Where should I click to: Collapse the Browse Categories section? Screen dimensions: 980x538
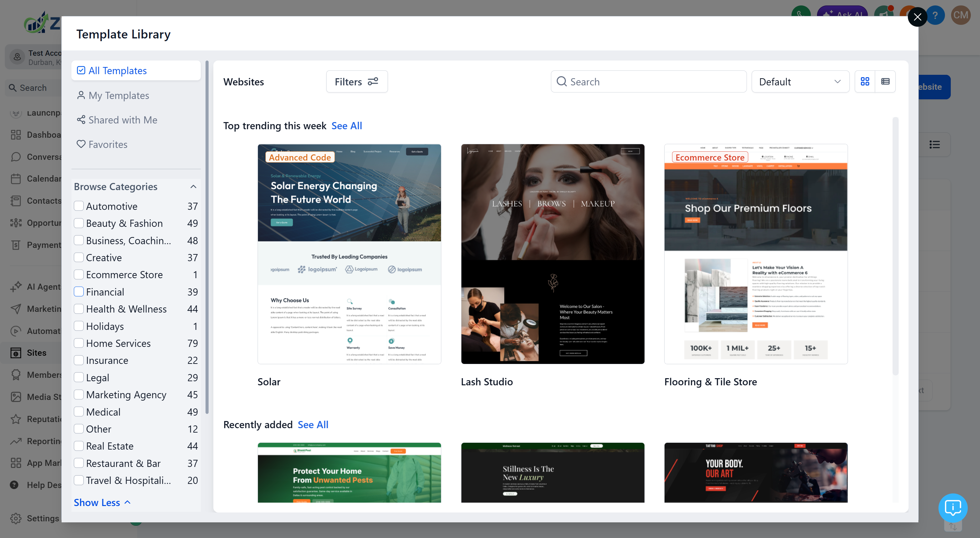point(193,187)
